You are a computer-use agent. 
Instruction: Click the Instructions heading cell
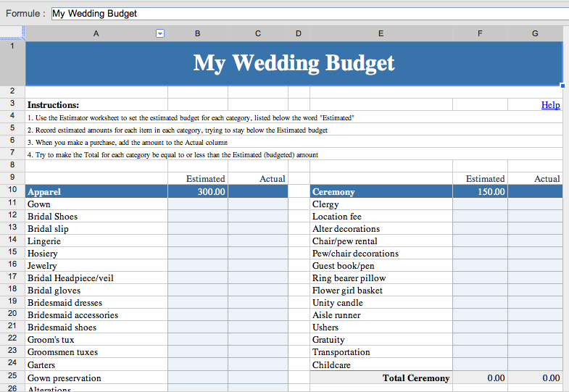[96, 105]
